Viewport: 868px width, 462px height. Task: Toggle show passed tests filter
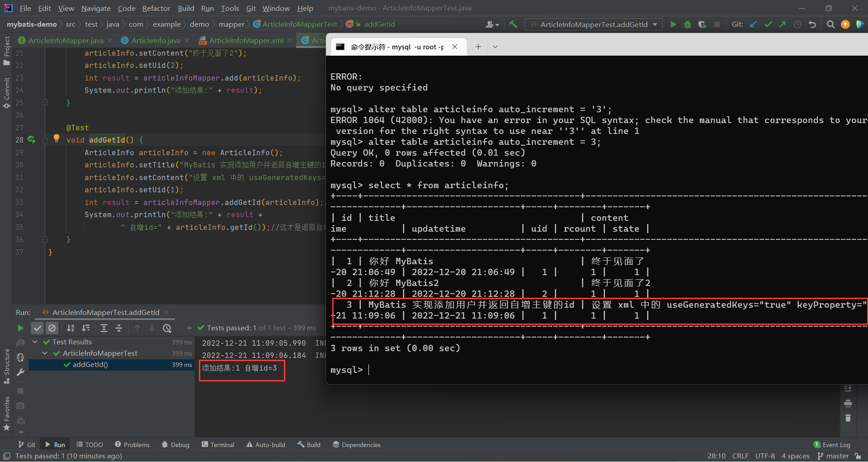tap(38, 328)
